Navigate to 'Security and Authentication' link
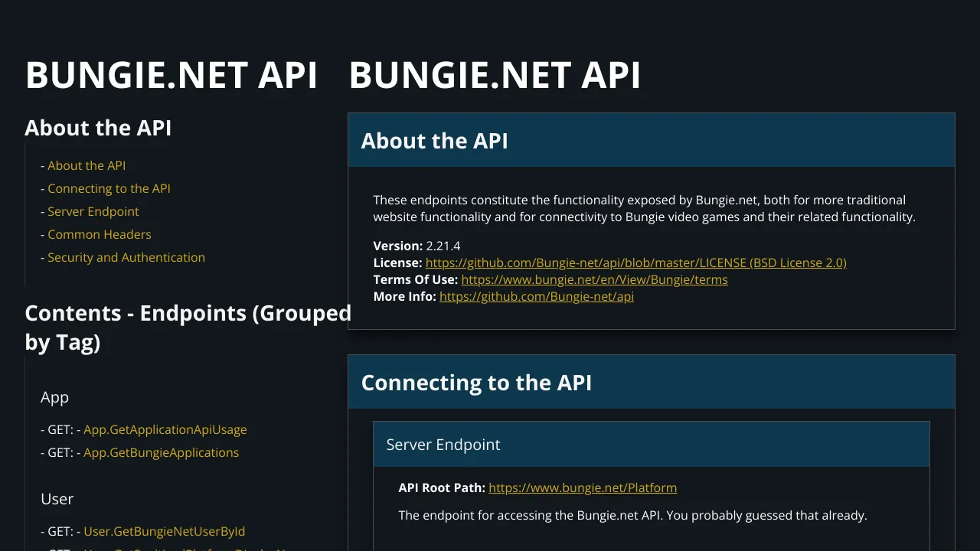The height and width of the screenshot is (551, 980). (x=126, y=257)
